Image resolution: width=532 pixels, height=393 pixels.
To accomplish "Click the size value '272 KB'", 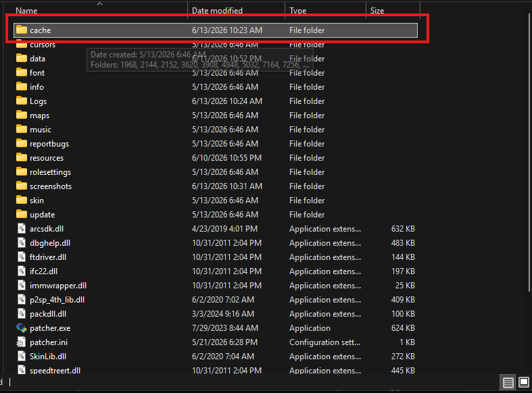I will pos(403,357).
